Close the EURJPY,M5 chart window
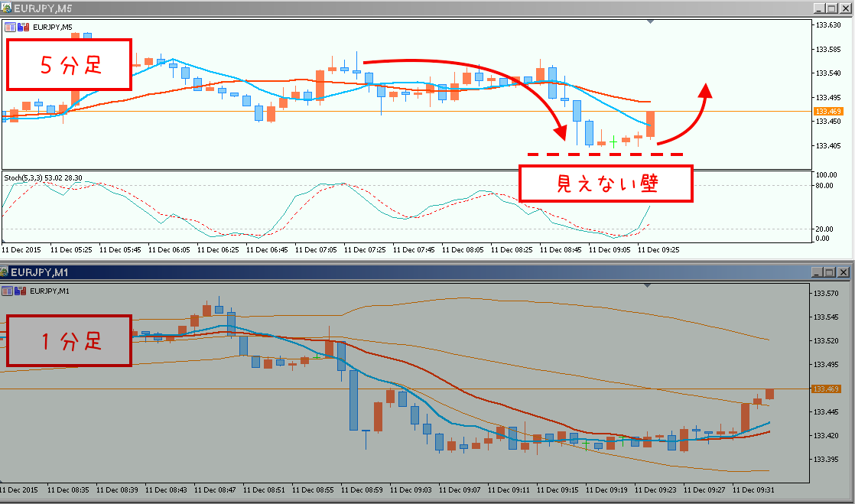 pyautogui.click(x=844, y=8)
